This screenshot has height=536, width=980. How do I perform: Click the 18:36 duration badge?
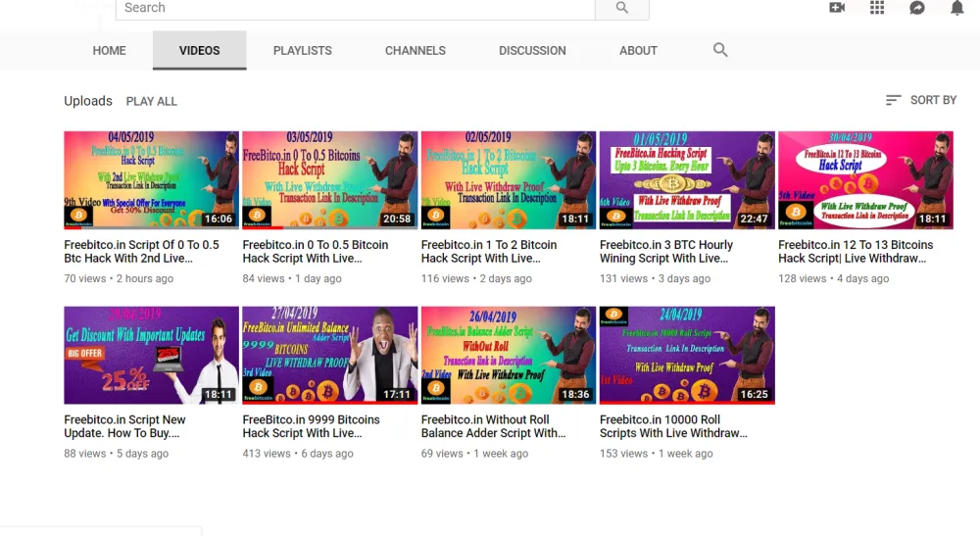point(575,394)
